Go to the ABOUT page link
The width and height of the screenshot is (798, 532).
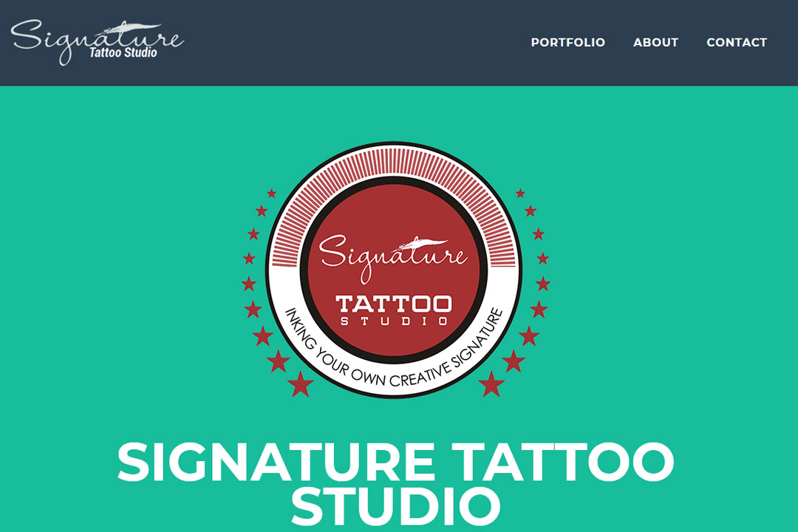click(655, 42)
